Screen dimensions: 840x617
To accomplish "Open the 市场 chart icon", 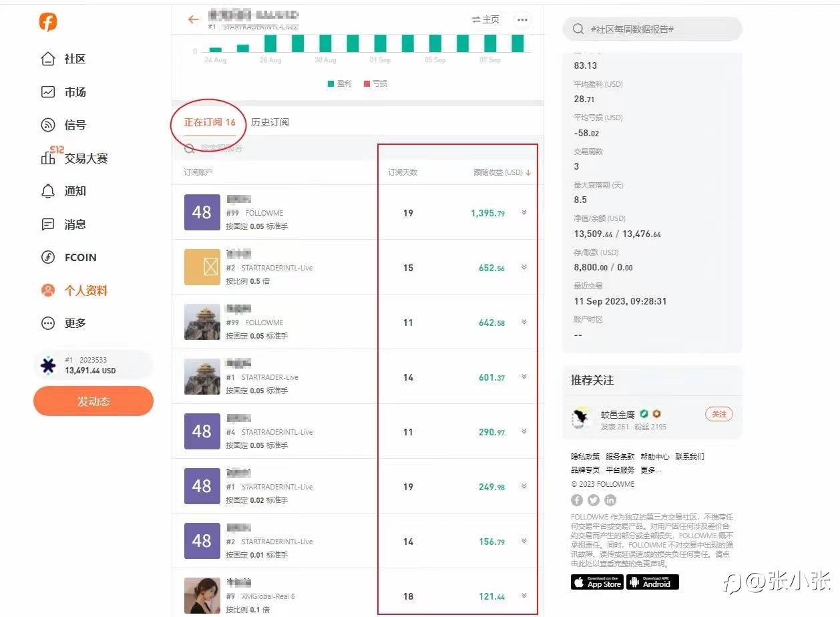I will [48, 92].
